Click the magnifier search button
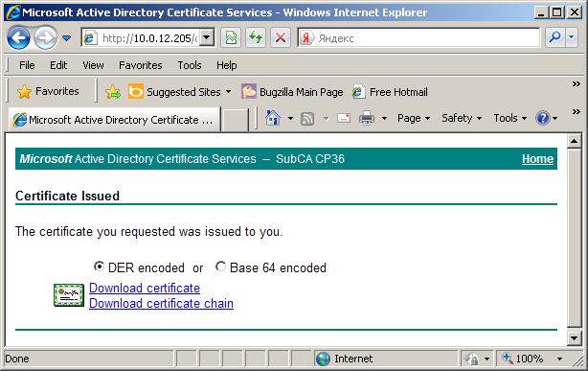Viewport: 588px width, 371px height. [554, 37]
